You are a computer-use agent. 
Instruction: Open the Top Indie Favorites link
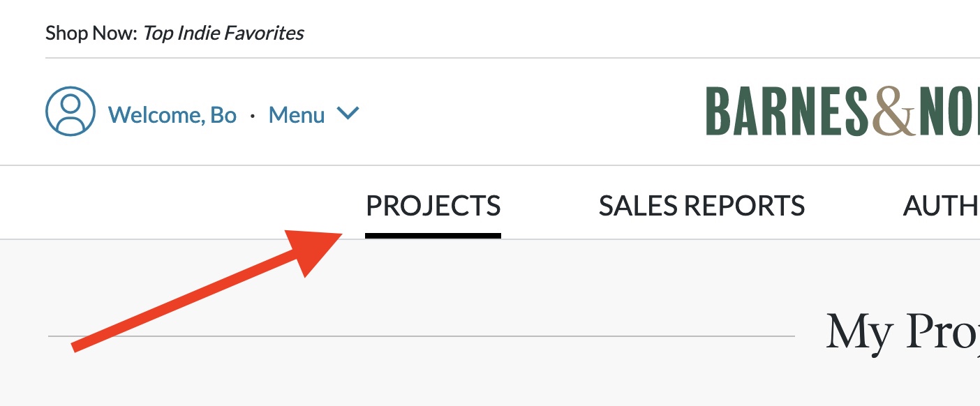(x=223, y=33)
